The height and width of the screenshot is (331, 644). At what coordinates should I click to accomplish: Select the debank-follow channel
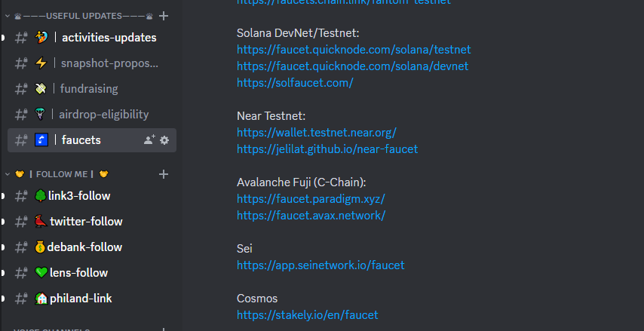click(84, 247)
